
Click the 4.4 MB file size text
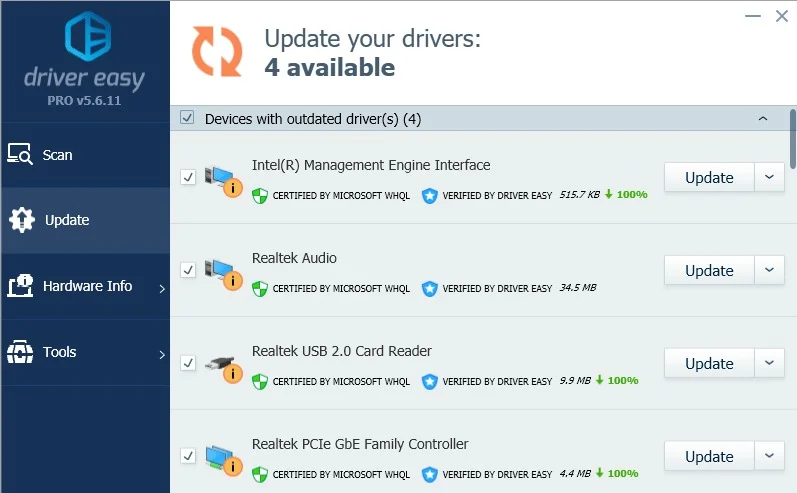pos(575,474)
